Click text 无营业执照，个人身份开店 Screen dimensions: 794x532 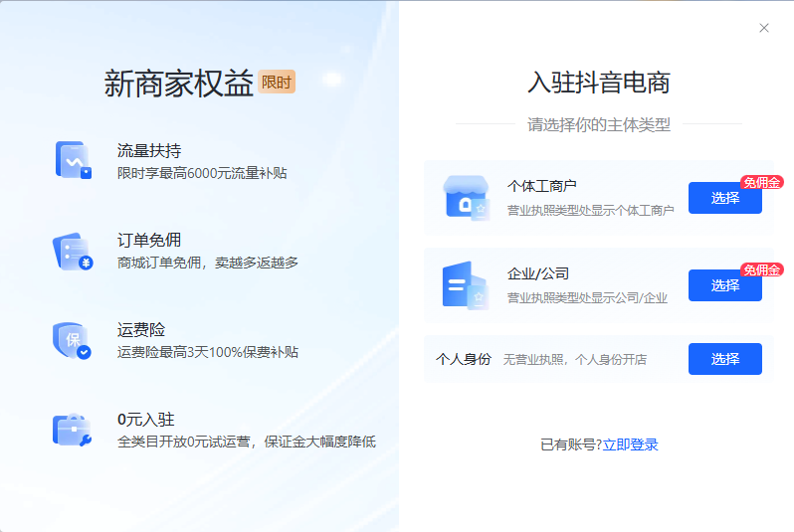coord(575,359)
